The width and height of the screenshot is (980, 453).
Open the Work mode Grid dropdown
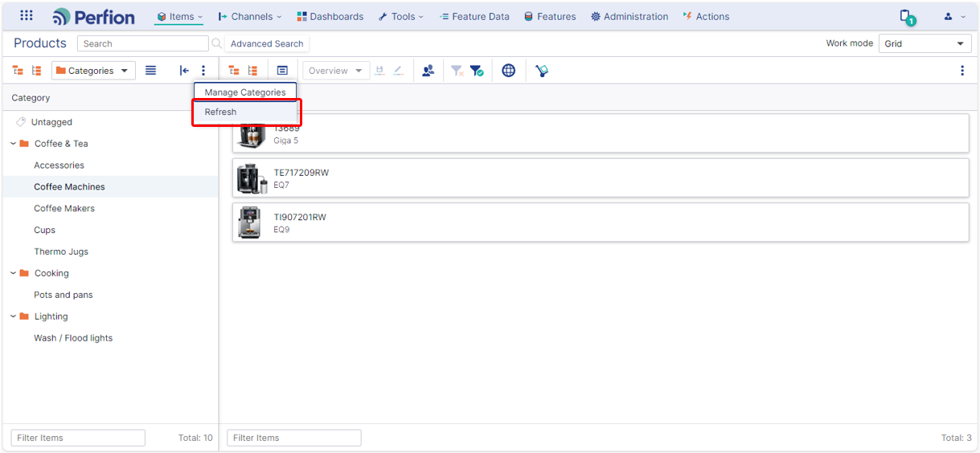925,43
